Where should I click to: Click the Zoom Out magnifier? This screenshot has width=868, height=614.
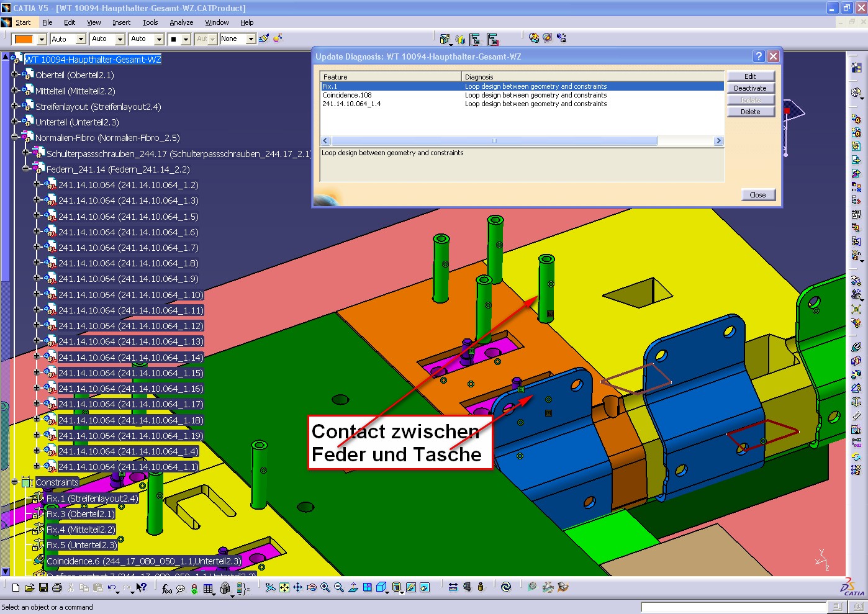pos(339,587)
